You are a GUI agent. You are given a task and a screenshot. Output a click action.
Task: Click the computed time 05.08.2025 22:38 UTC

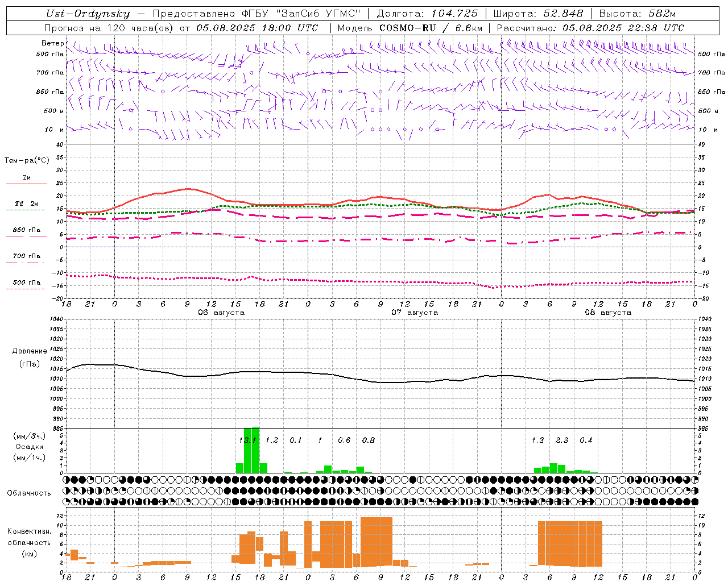coord(623,28)
